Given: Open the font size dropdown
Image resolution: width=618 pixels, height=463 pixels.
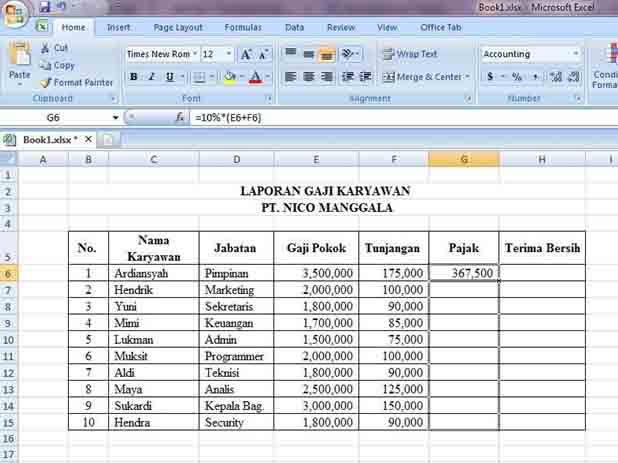Looking at the screenshot, I should tap(229, 54).
